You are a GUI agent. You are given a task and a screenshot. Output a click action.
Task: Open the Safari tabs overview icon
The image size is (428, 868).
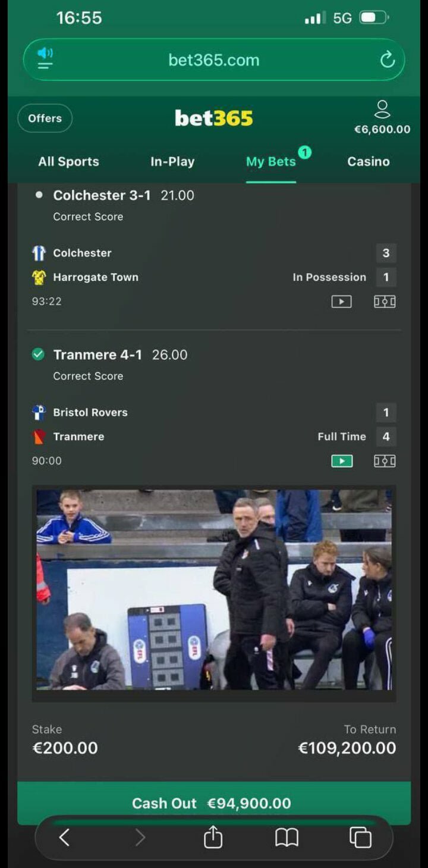pos(360,838)
